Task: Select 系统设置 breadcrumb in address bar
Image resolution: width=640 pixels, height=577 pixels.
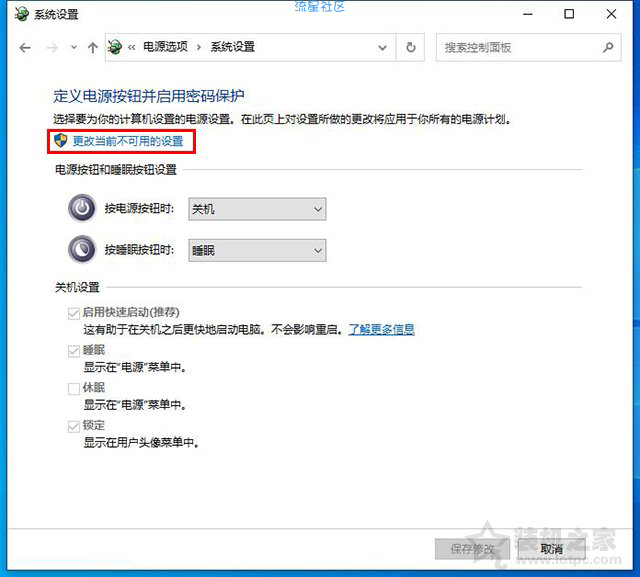Action: (233, 47)
